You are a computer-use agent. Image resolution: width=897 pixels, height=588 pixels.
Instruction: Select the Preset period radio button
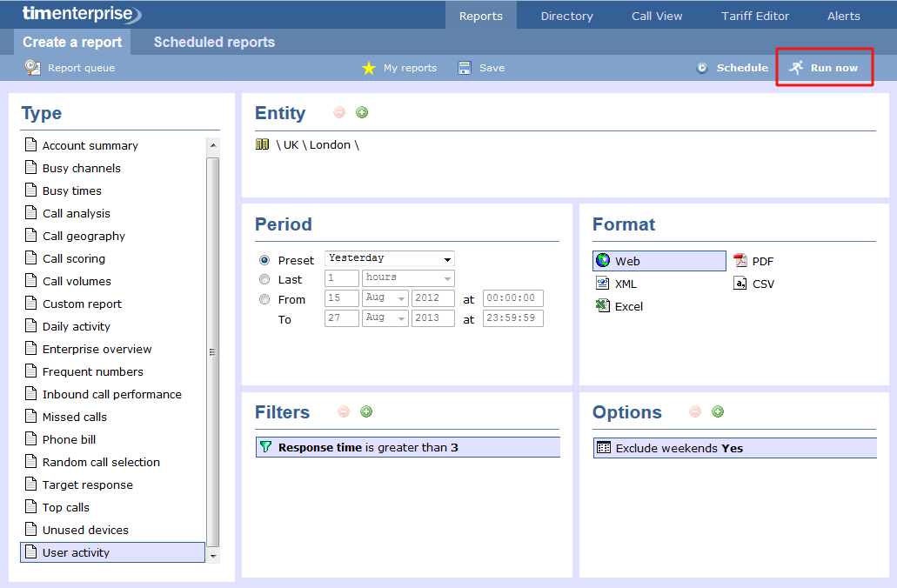[x=264, y=260]
